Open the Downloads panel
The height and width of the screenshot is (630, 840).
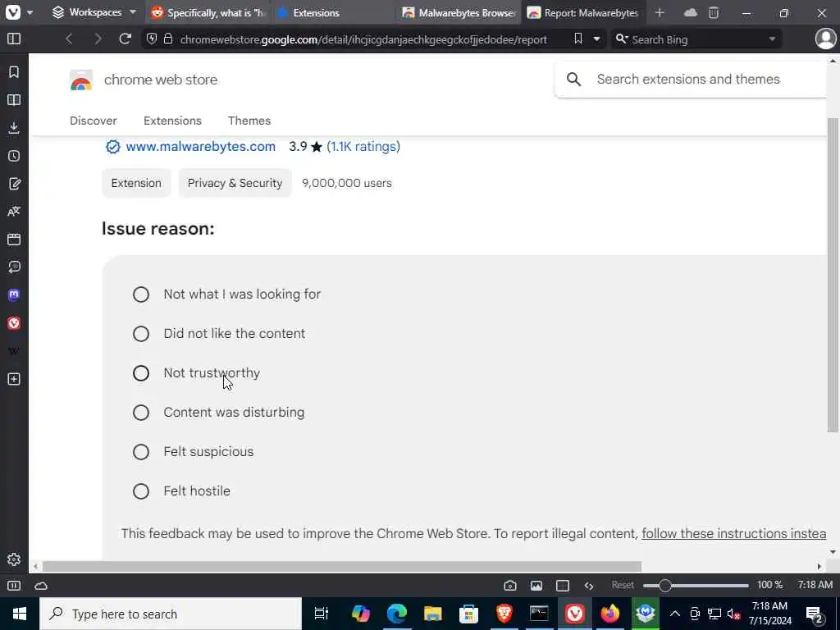point(14,127)
